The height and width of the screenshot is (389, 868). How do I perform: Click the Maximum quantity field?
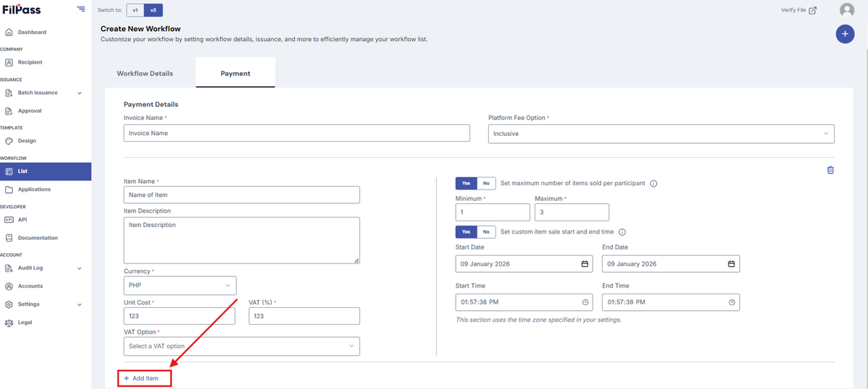(571, 212)
